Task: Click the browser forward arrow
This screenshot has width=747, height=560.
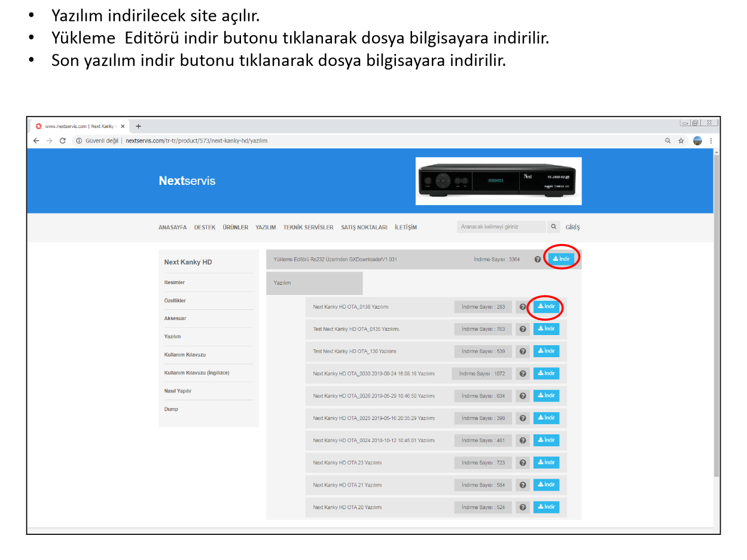Action: 50,141
